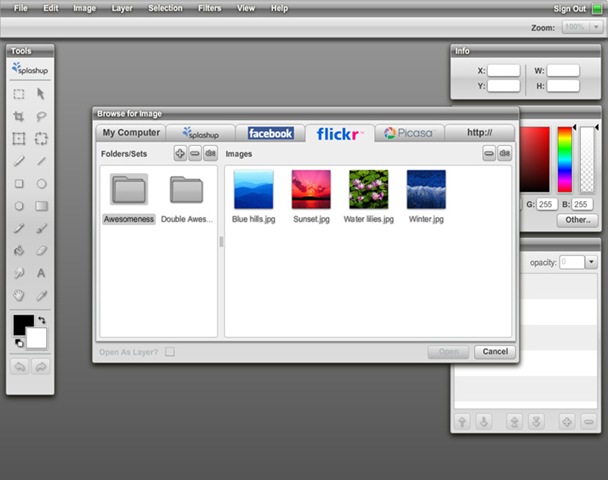
Task: Select the Eraser tool
Action: point(42,251)
